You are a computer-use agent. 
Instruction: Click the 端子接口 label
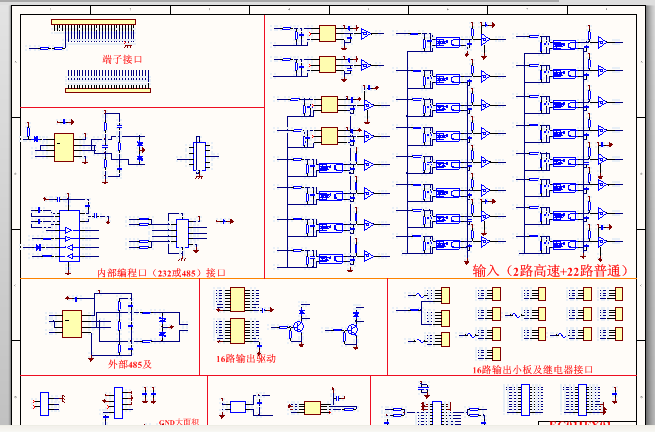pos(122,59)
